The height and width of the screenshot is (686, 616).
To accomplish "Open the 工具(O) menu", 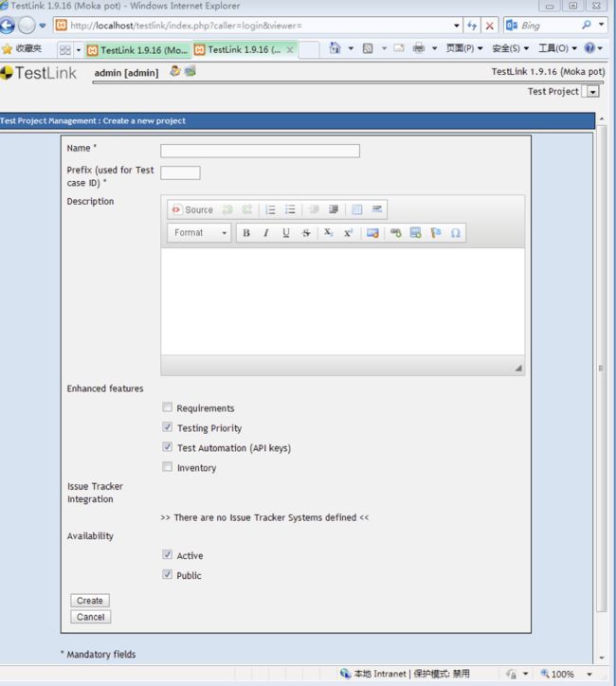I will tap(558, 48).
